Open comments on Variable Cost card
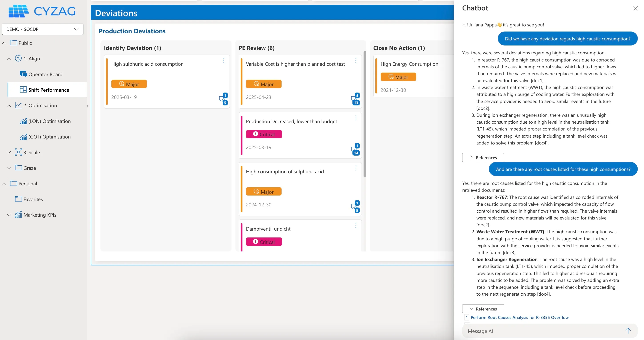 tap(355, 99)
